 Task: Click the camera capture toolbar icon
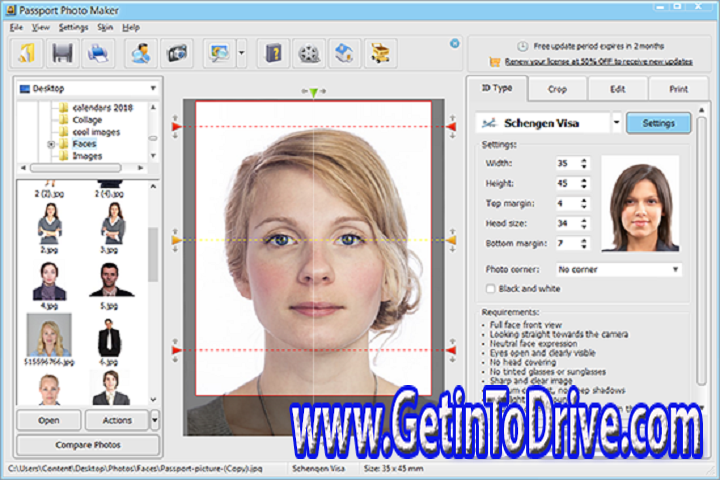(177, 53)
